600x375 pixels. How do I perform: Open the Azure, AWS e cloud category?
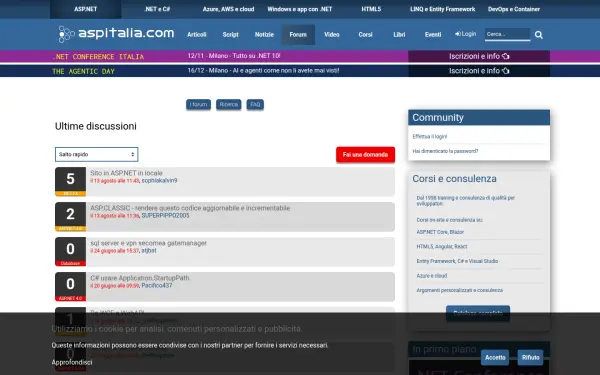coord(228,9)
